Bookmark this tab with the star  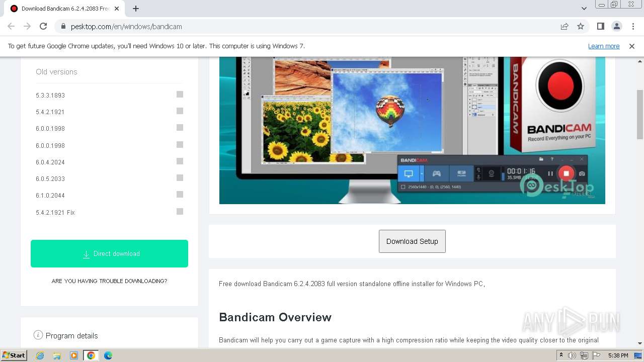[581, 26]
